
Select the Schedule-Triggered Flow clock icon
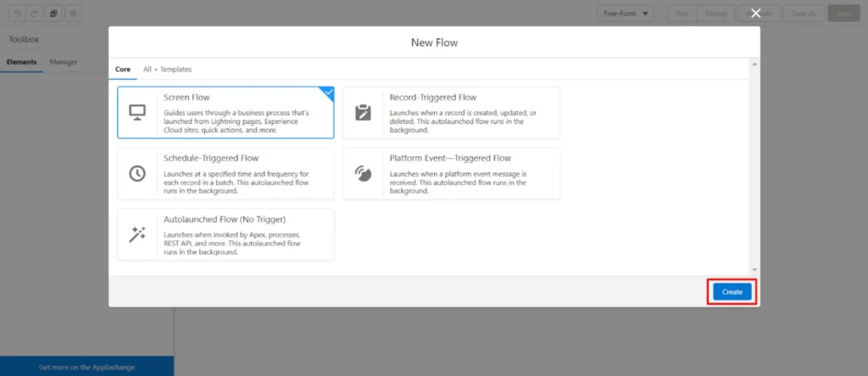tap(136, 173)
